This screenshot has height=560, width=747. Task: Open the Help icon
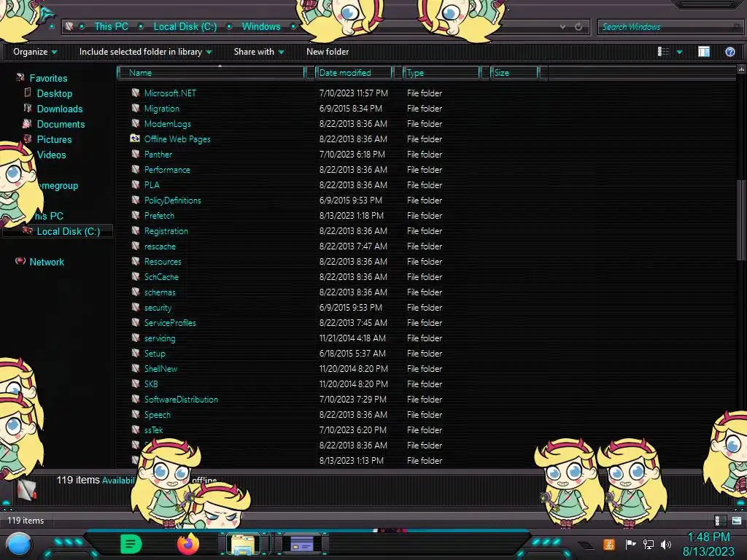point(729,52)
